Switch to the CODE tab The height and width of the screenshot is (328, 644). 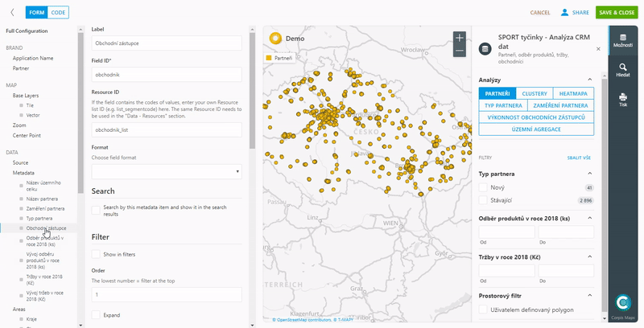(58, 12)
